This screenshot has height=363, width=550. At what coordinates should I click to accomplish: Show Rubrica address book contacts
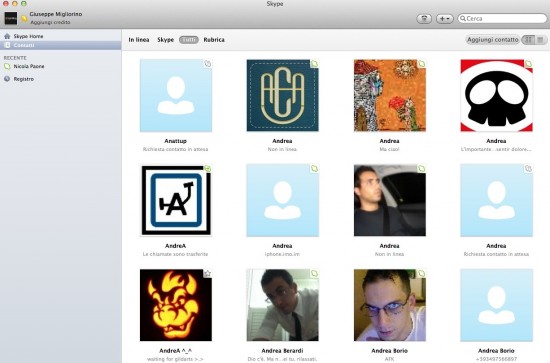[214, 40]
